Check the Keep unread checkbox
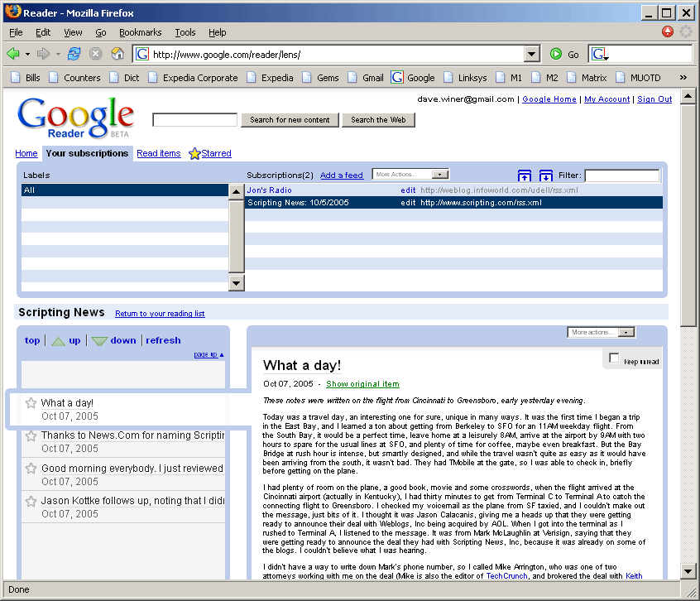The image size is (700, 601). pyautogui.click(x=614, y=358)
